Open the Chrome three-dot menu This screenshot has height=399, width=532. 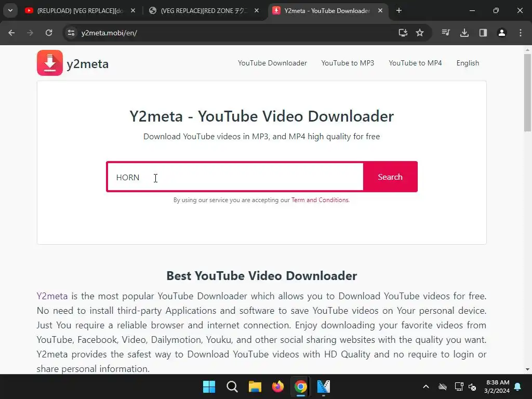(x=521, y=33)
